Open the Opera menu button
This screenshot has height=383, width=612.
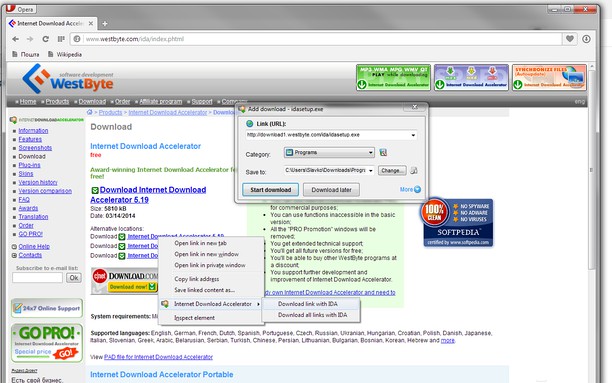[x=21, y=9]
